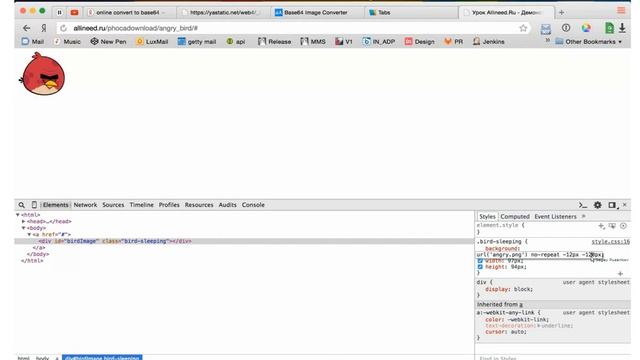The width and height of the screenshot is (640, 360).
Task: Open the Music bookmark
Action: tap(67, 42)
